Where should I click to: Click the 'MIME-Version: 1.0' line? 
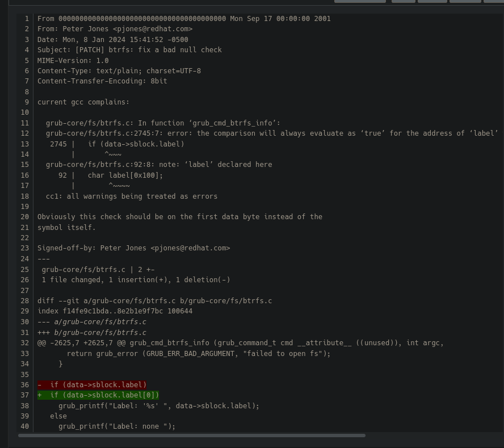click(73, 60)
